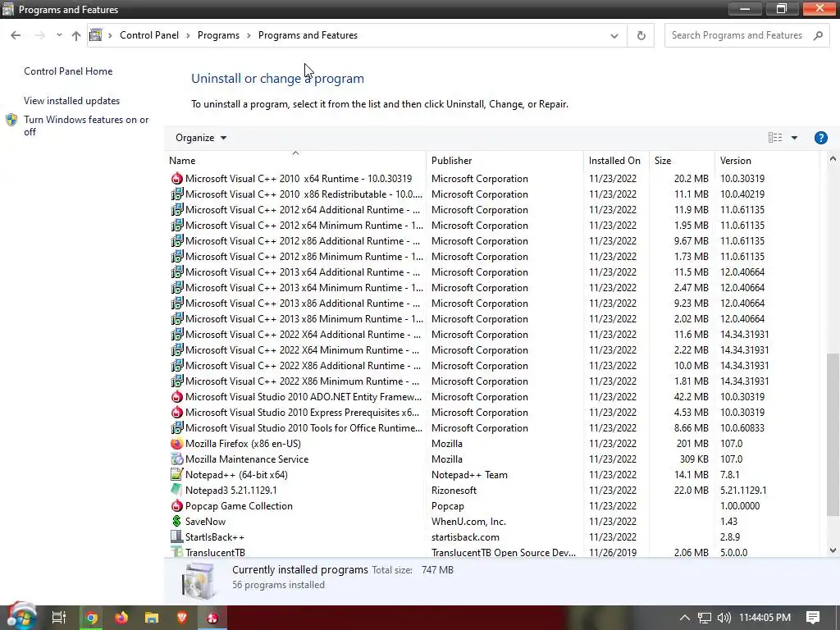Click the Notepad++ version 7.8.1 cell
Viewport: 840px width, 630px height.
pos(729,475)
